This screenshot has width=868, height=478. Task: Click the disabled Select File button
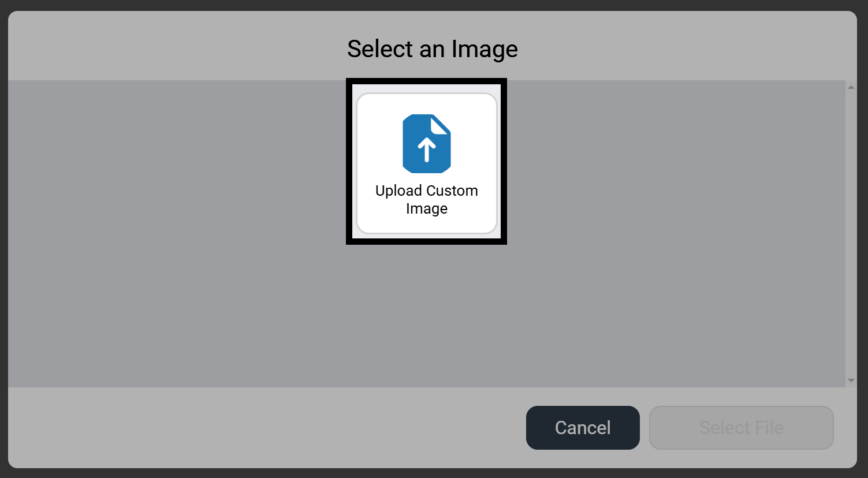(741, 428)
